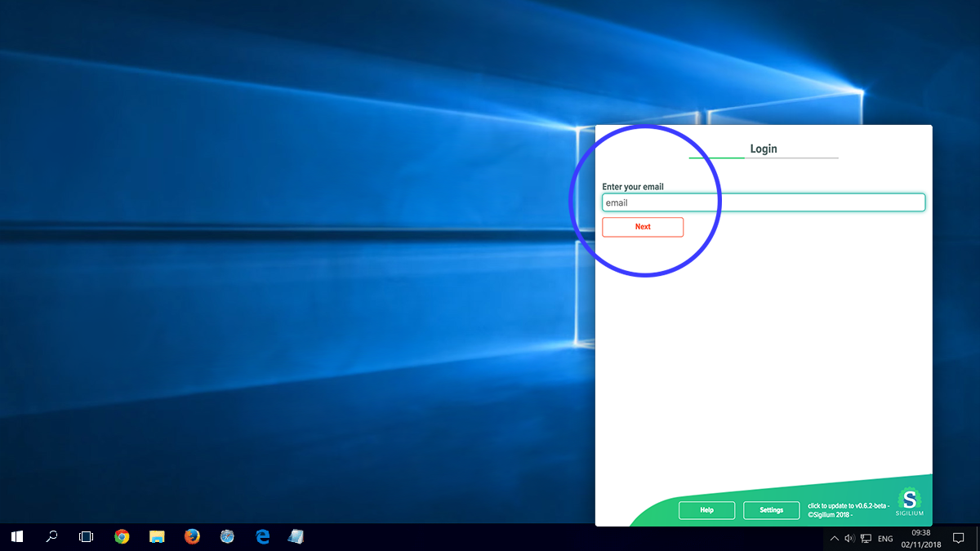Launch Microsoft Edge from the taskbar
This screenshot has height=551, width=980.
[x=263, y=537]
